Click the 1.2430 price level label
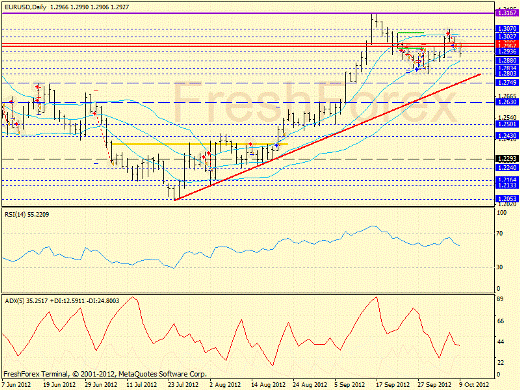Image resolution: width=520 pixels, height=390 pixels. (x=507, y=136)
